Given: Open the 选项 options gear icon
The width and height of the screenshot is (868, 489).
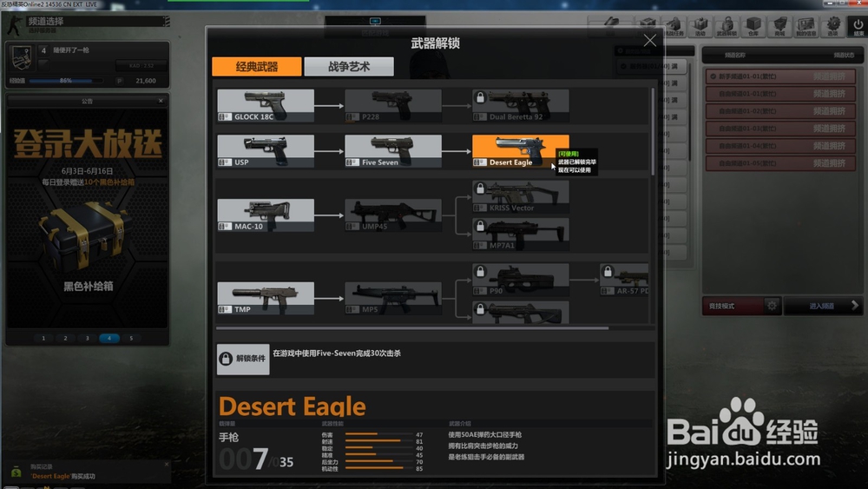Looking at the screenshot, I should pos(832,26).
